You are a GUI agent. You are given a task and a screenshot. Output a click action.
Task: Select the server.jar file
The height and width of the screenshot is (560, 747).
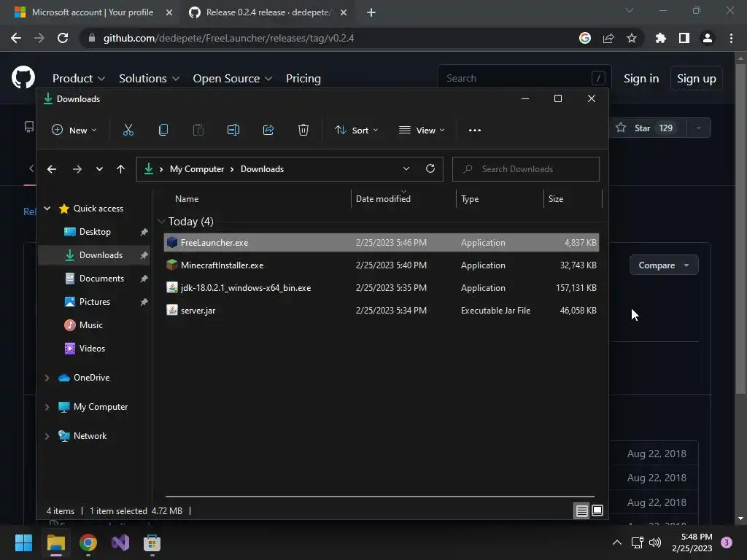click(381, 311)
